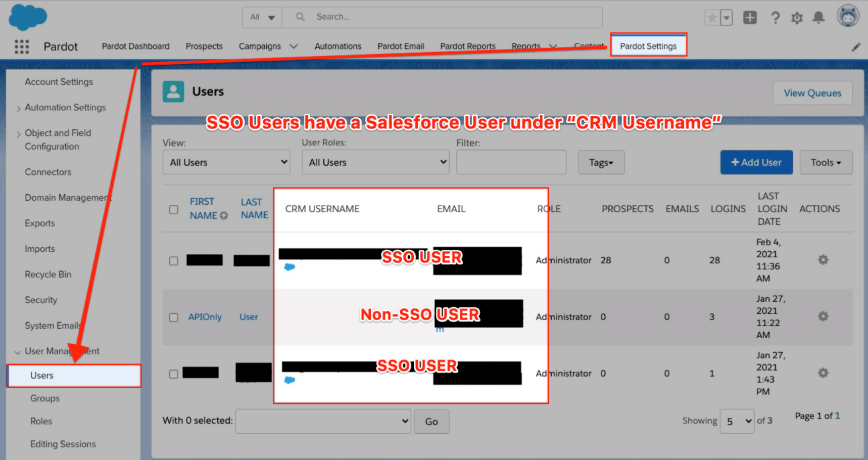
Task: Switch to the Pardot Dashboard tab
Action: (x=135, y=47)
